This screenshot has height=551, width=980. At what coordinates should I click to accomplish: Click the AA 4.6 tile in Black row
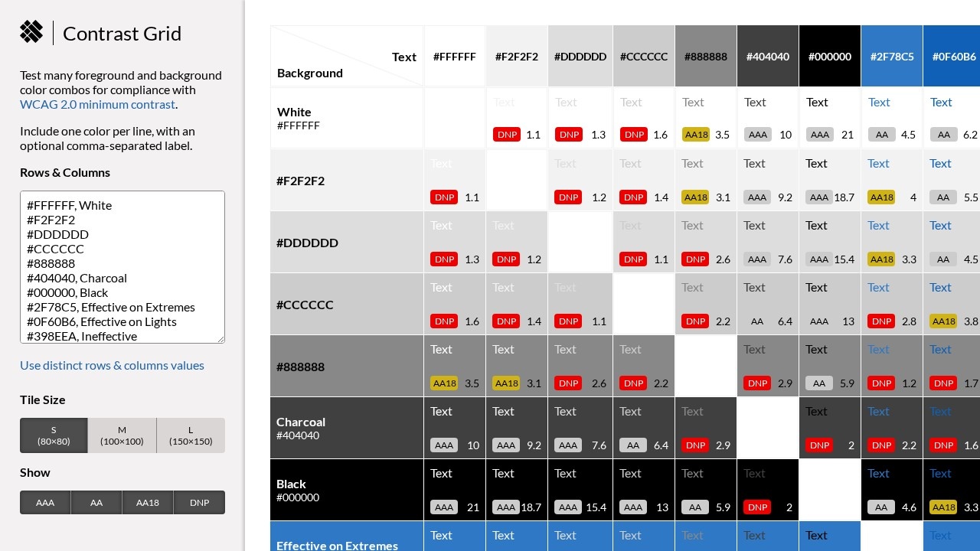[x=892, y=490]
